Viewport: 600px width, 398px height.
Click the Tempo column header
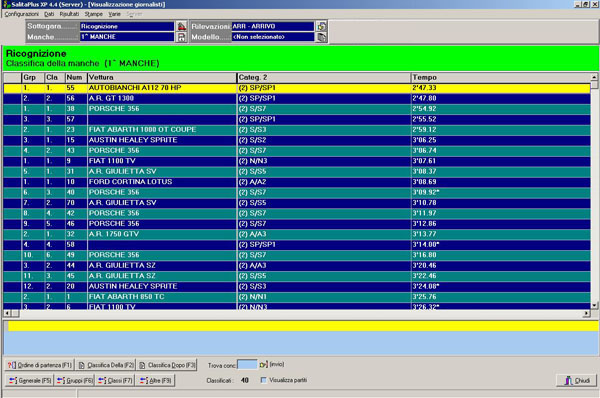(x=501, y=77)
